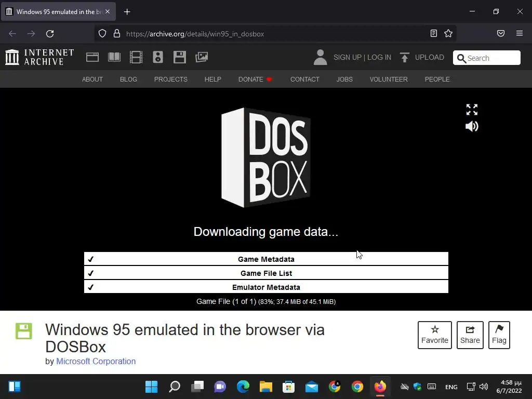
Task: Click the ENG language indicator
Action: pos(451,387)
